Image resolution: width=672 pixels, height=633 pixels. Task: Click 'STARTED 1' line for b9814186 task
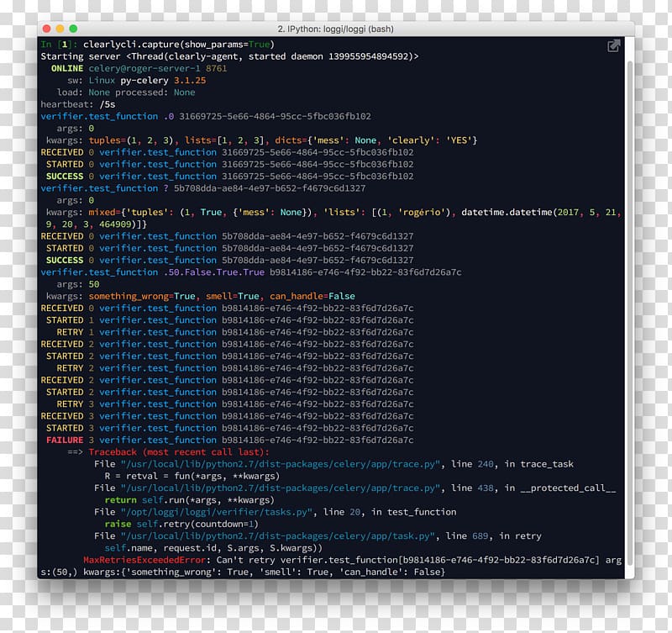coord(229,320)
